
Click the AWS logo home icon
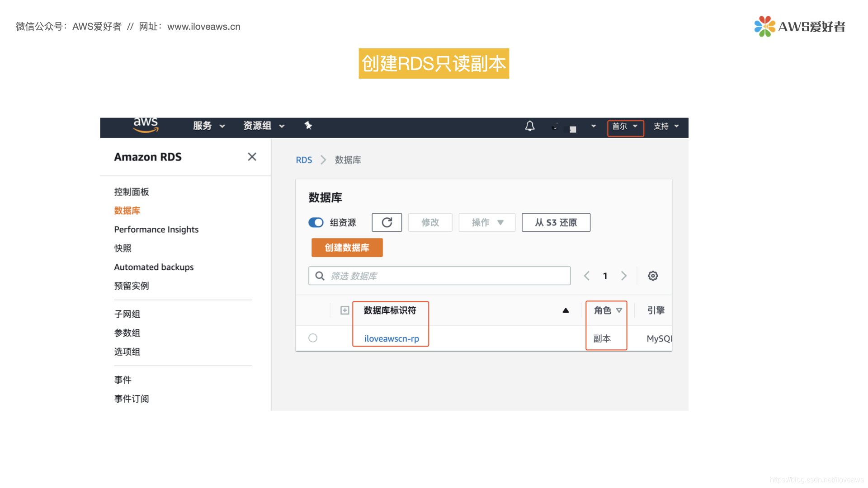pos(146,125)
